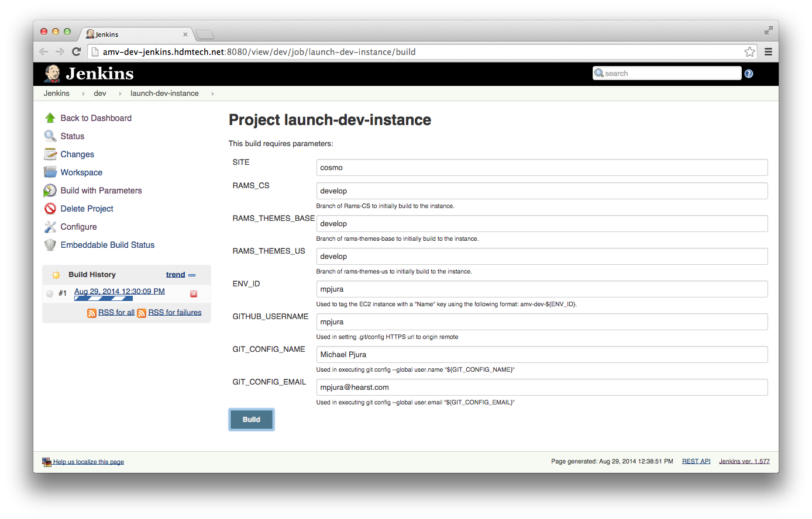Open the Chrome hamburger menu
This screenshot has width=812, height=519.
(x=768, y=51)
